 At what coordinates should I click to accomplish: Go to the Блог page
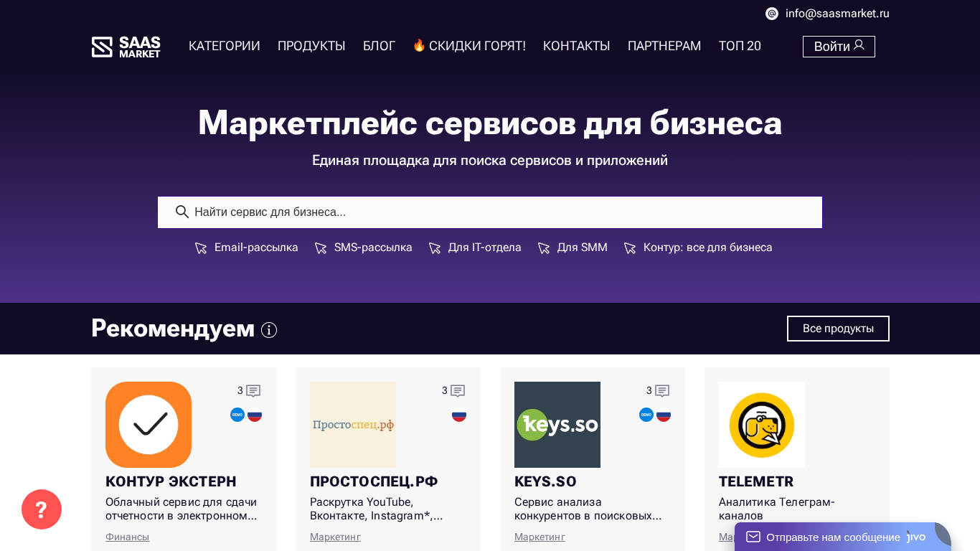tap(379, 46)
